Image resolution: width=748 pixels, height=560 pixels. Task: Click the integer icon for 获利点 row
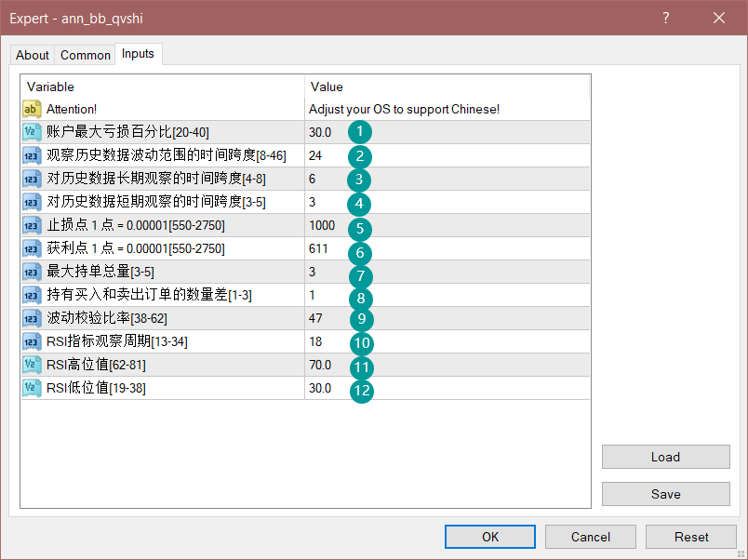tap(32, 248)
